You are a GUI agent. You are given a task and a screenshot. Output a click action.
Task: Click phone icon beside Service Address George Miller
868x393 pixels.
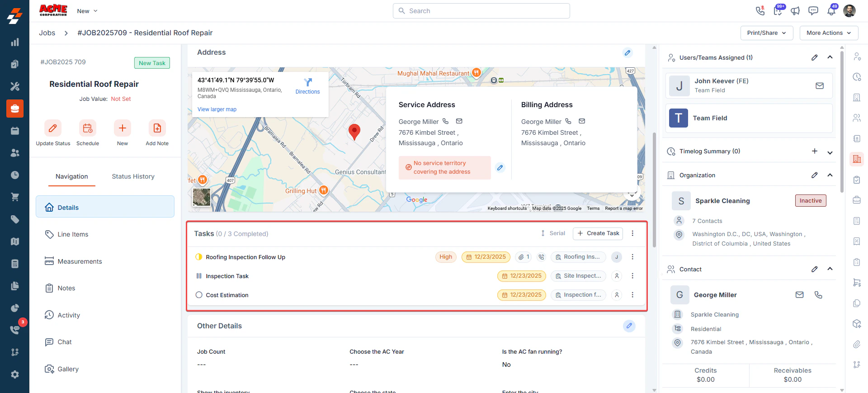[x=446, y=121]
